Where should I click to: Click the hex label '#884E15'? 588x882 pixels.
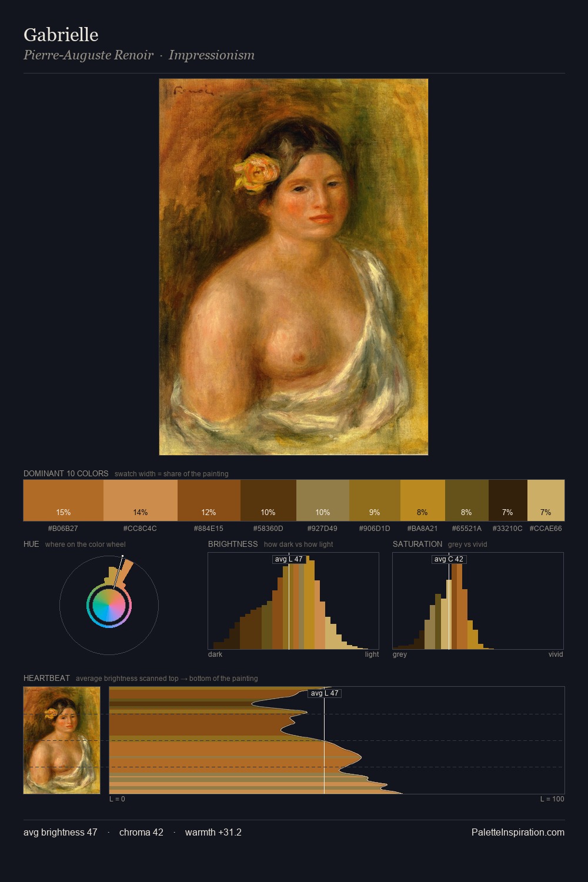209,529
